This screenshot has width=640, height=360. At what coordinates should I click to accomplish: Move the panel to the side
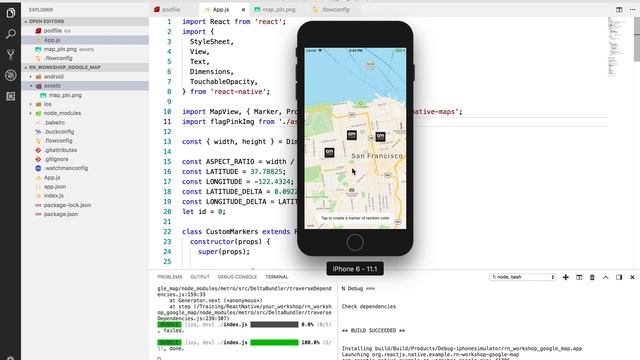click(x=619, y=277)
